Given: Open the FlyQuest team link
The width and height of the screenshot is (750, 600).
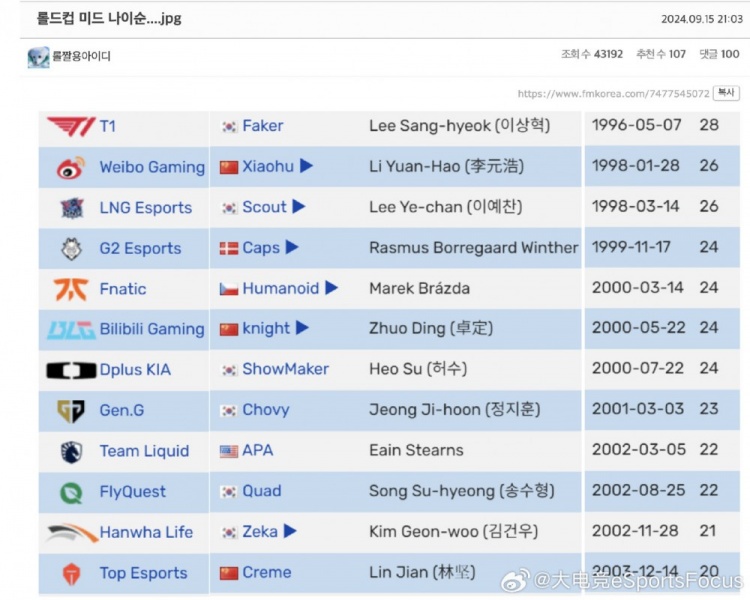Looking at the screenshot, I should (132, 492).
